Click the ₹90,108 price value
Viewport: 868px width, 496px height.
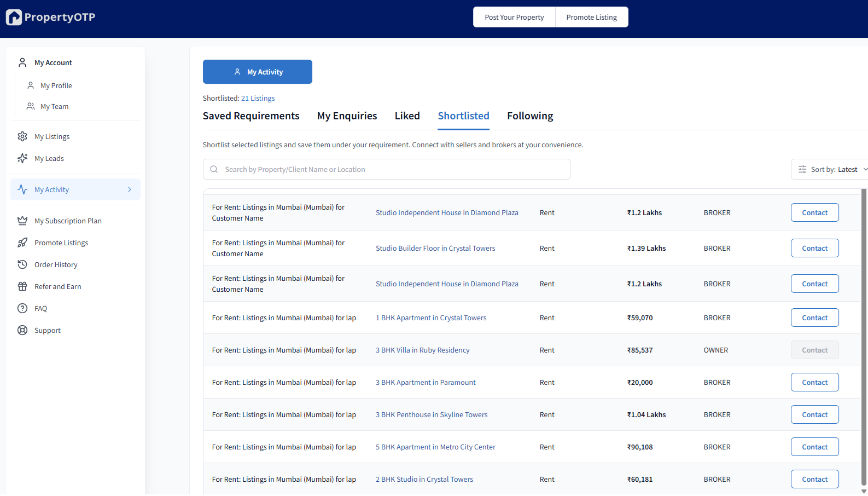pyautogui.click(x=640, y=447)
